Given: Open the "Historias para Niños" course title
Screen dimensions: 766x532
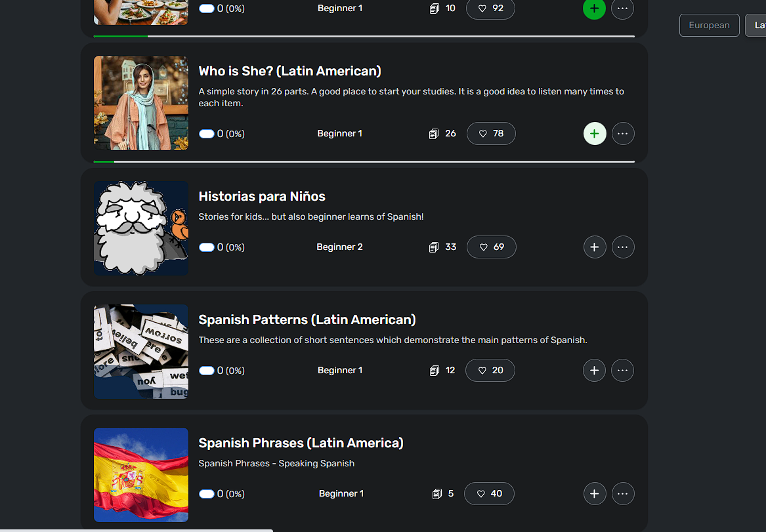Looking at the screenshot, I should click(262, 196).
